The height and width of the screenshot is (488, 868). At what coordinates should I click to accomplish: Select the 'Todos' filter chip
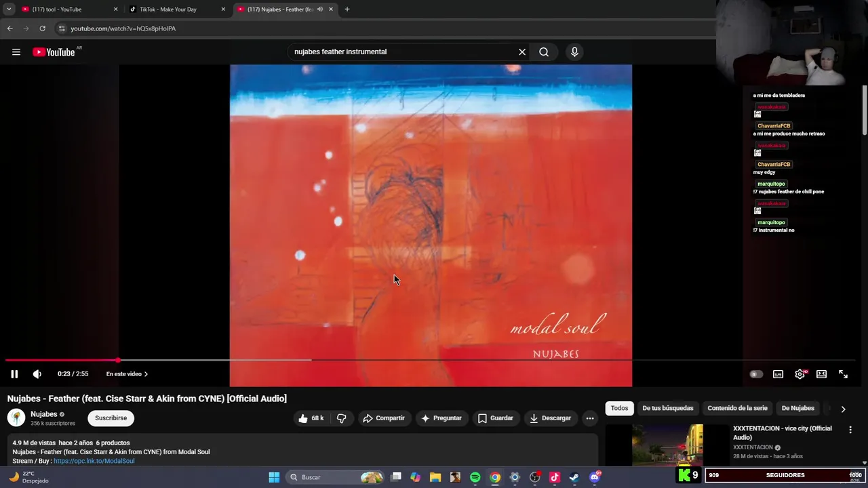(619, 408)
